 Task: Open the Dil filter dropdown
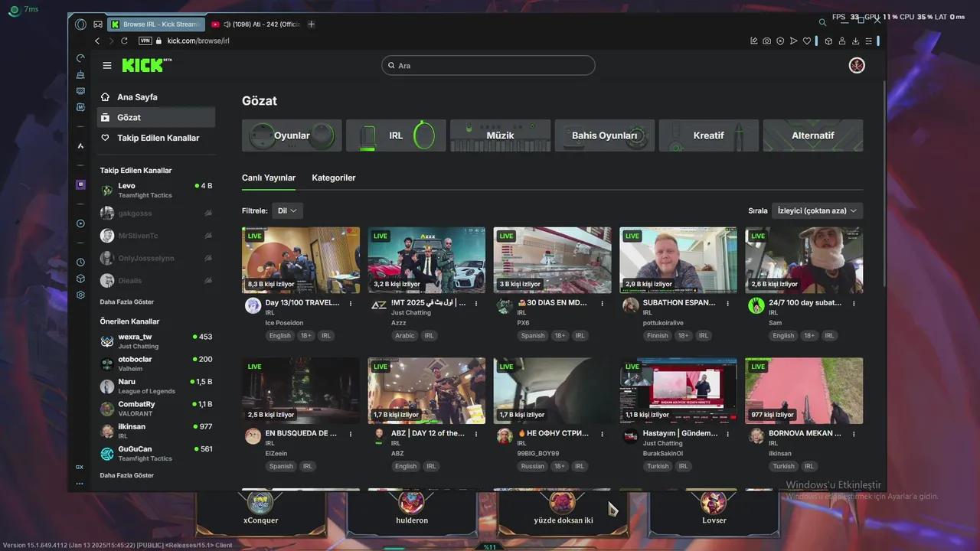[x=287, y=210]
